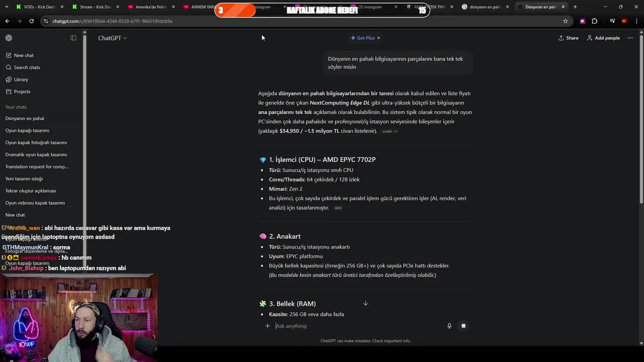644x362 pixels.
Task: Open the three-dot conversation options menu
Action: 630,38
